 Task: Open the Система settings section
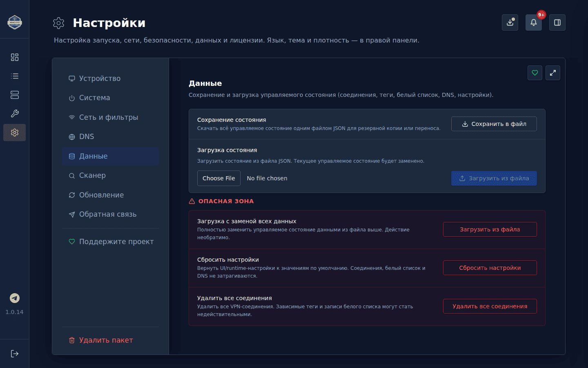(110, 98)
